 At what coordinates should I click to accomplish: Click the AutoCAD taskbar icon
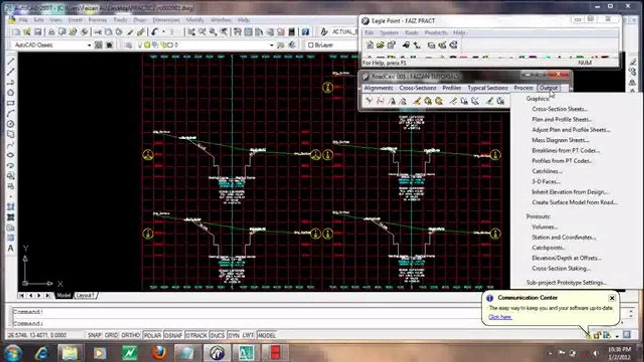[246, 353]
